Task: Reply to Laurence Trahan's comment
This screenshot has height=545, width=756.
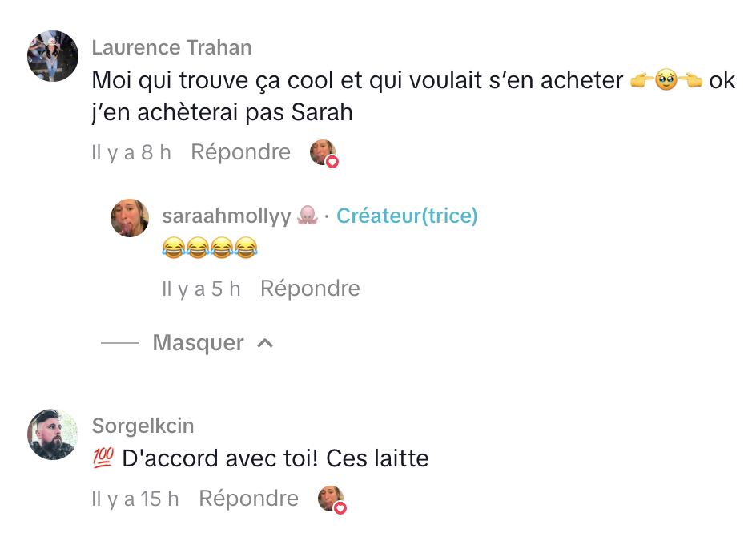Action: coord(240,152)
